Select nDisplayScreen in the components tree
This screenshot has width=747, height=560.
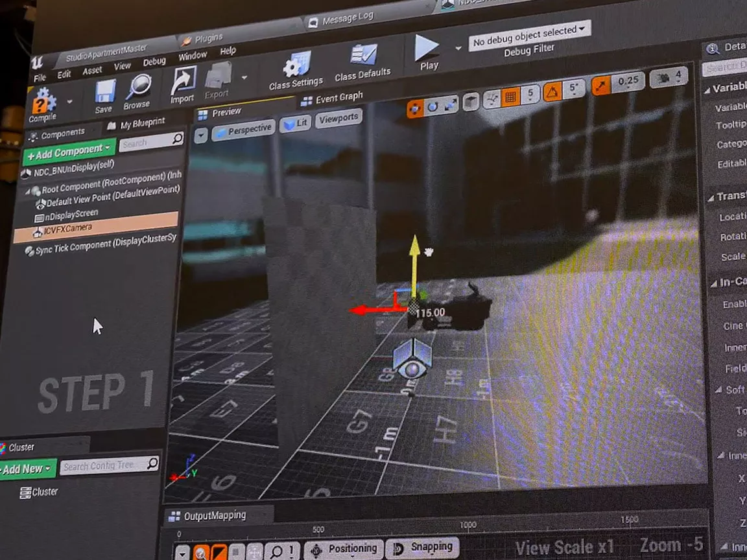67,215
